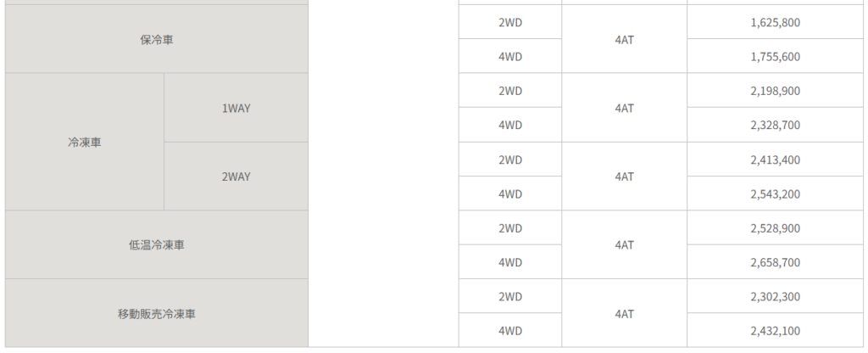The height and width of the screenshot is (353, 868).
Task: Select the 2WAY sub-type cell
Action: pos(236,176)
